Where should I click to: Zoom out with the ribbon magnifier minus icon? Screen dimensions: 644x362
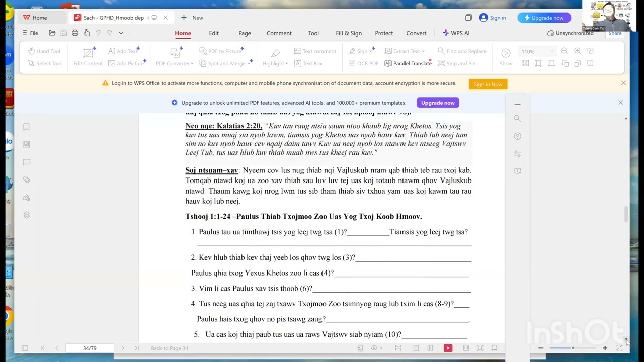coord(565,51)
